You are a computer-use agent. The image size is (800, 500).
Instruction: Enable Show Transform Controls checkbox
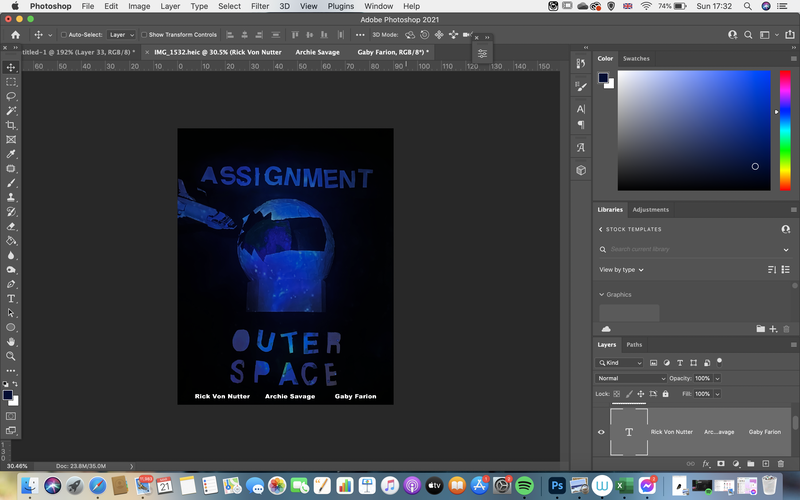tap(144, 35)
